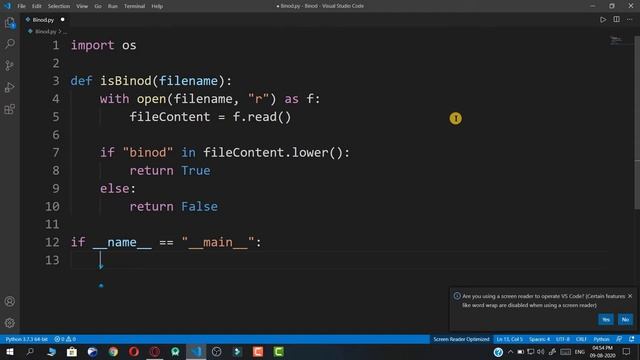Open Windows taskbar search
Screen dimensions: 640x360
coord(30,352)
